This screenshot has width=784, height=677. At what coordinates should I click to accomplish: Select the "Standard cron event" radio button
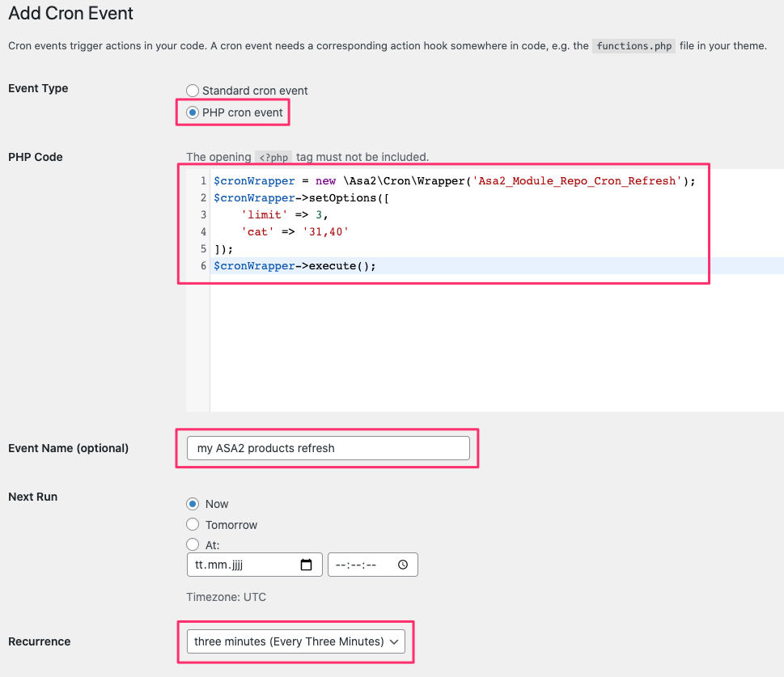(x=192, y=91)
